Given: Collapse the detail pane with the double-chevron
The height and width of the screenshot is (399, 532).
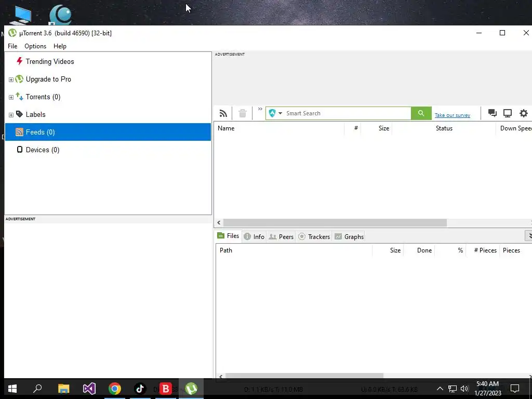Looking at the screenshot, I should tap(529, 235).
